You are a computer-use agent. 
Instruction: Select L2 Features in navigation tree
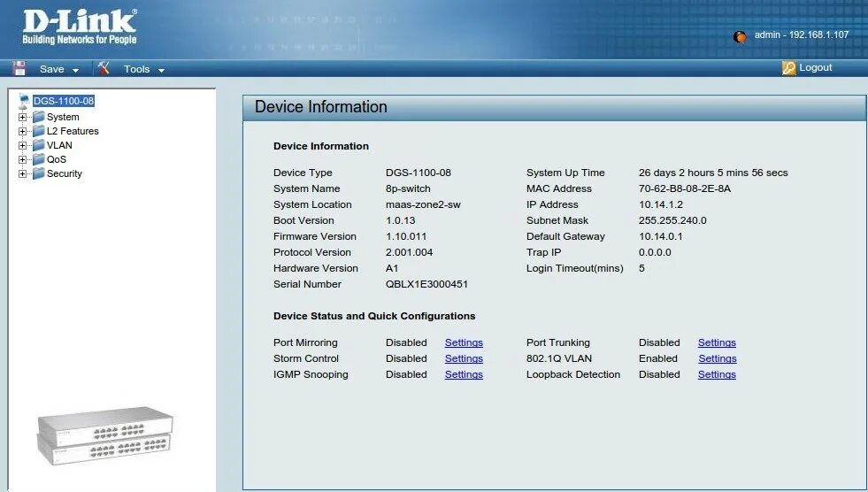(73, 131)
